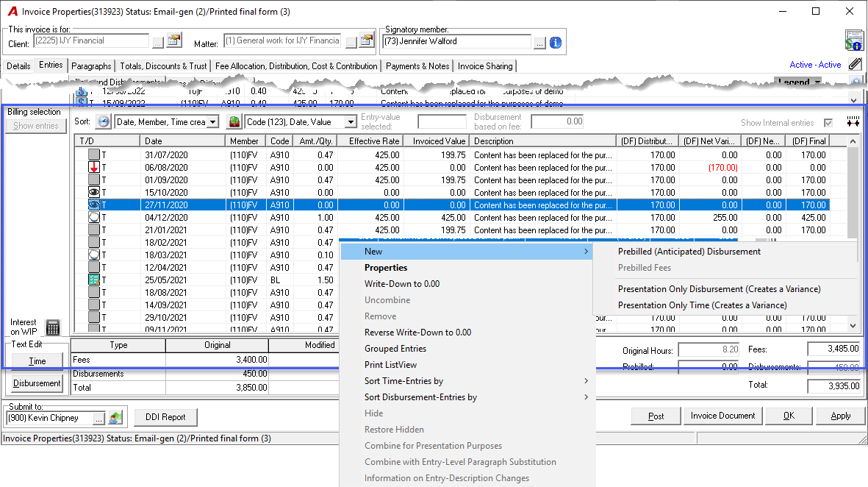The height and width of the screenshot is (487, 868).
Task: Choose Properties from the context menu
Action: 386,268
